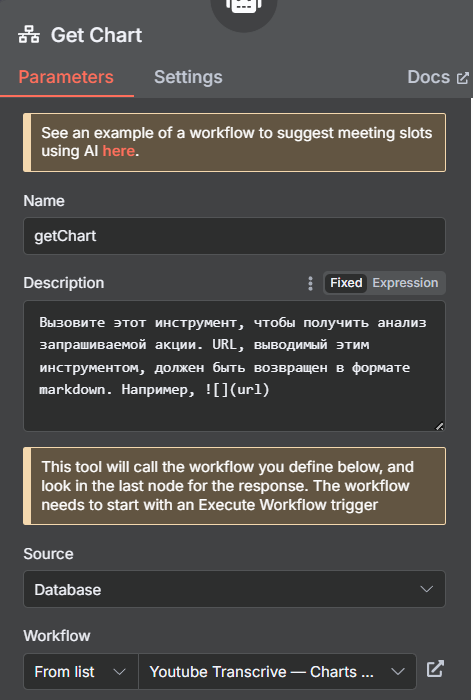Switch to the Settings tab
Image resolution: width=473 pixels, height=700 pixels.
click(x=188, y=77)
